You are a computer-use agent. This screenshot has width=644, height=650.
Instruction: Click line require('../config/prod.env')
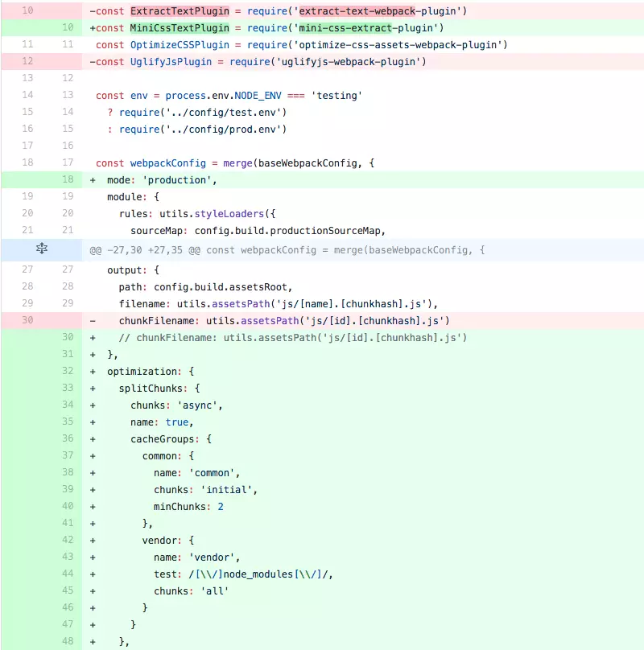point(196,130)
